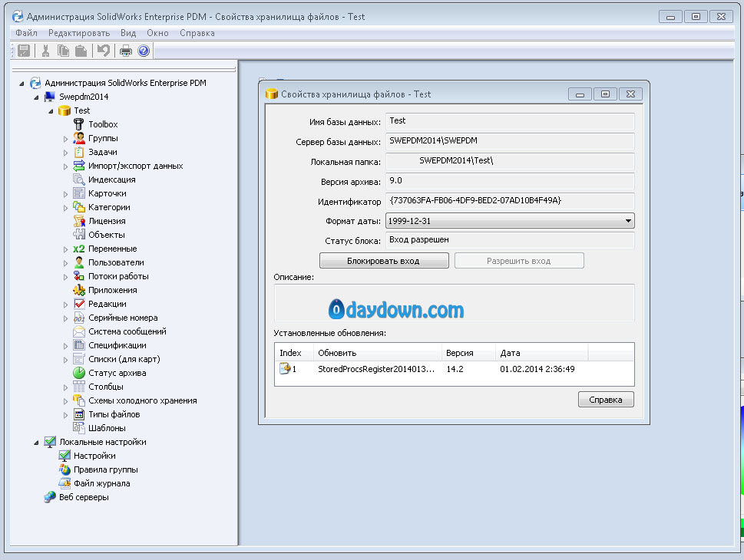Viewport: 744px width, 560px height.
Task: Select the Редакции checkmark icon
Action: [x=79, y=304]
